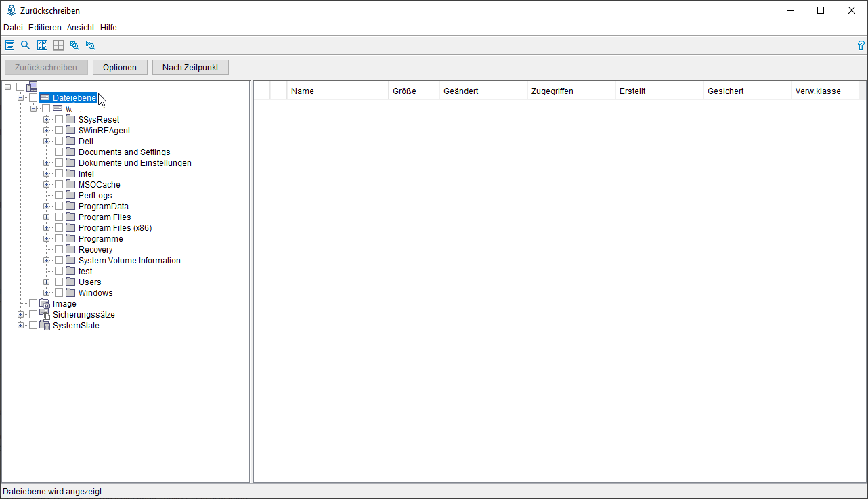The image size is (868, 499).
Task: Click the drive icon under Dateiebene
Action: coord(58,108)
